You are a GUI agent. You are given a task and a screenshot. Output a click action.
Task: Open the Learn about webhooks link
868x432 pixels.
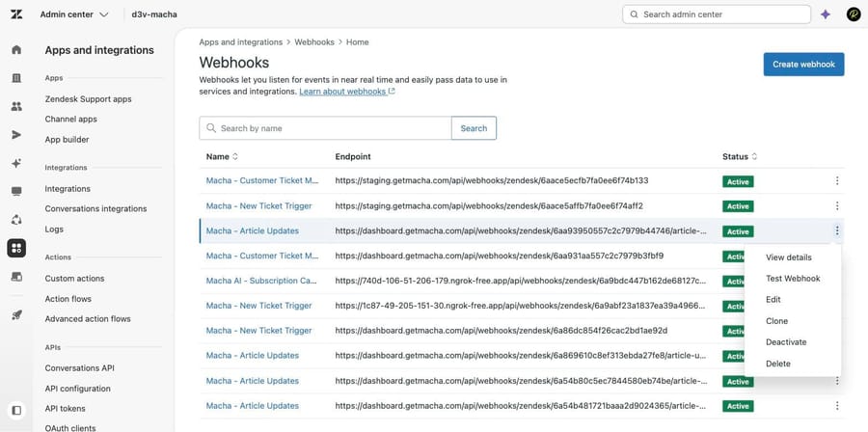(346, 92)
